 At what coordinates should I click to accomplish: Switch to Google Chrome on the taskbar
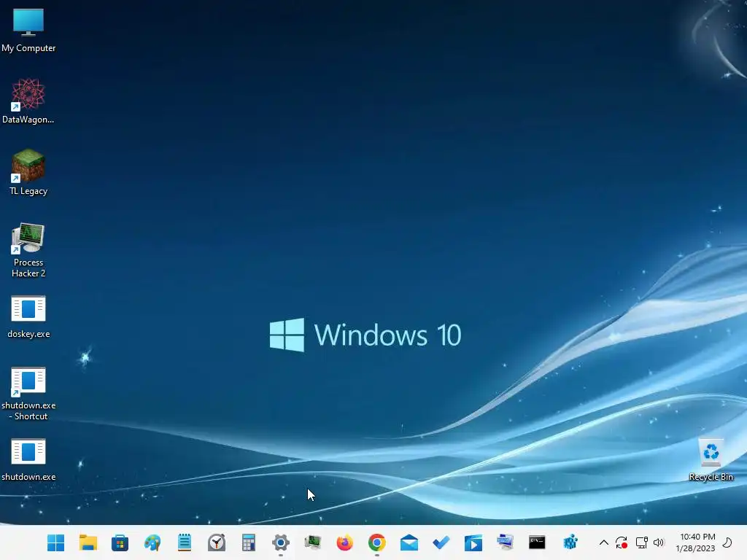coord(377,542)
